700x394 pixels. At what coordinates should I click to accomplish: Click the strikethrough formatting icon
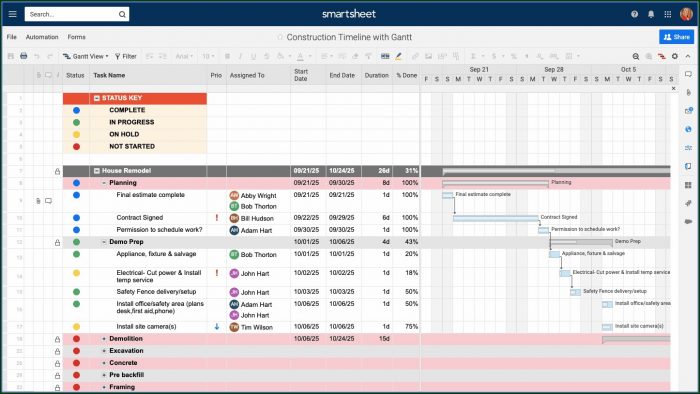click(x=267, y=56)
